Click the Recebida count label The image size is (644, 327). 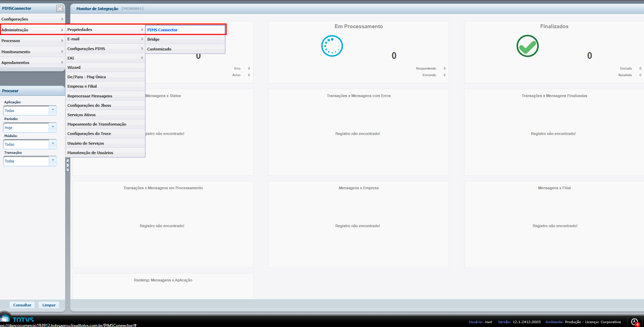pyautogui.click(x=625, y=75)
